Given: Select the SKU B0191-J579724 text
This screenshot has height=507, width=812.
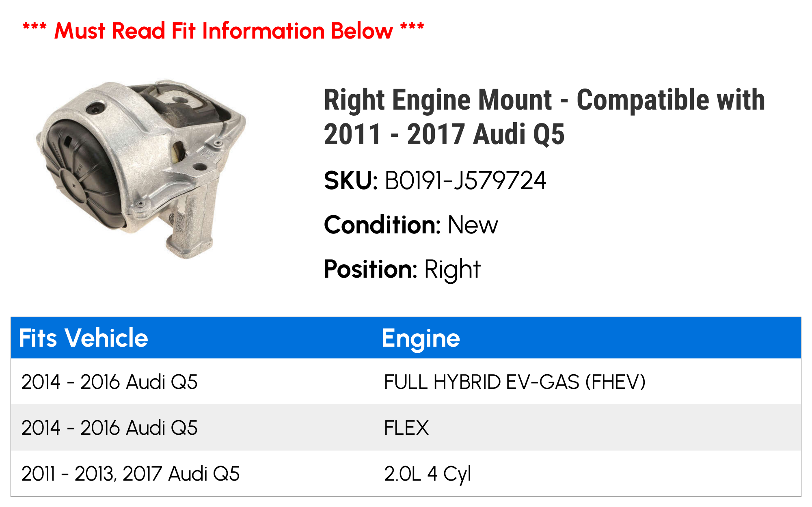Looking at the screenshot, I should (x=465, y=181).
